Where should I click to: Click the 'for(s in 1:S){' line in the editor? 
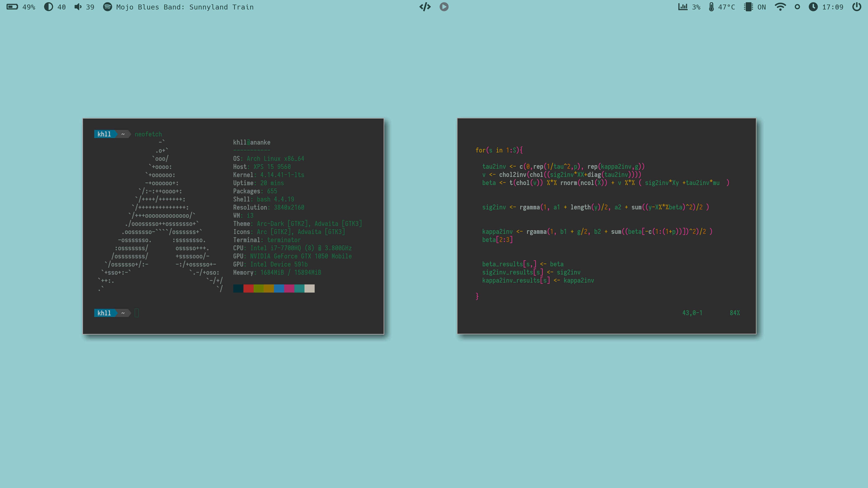point(499,150)
